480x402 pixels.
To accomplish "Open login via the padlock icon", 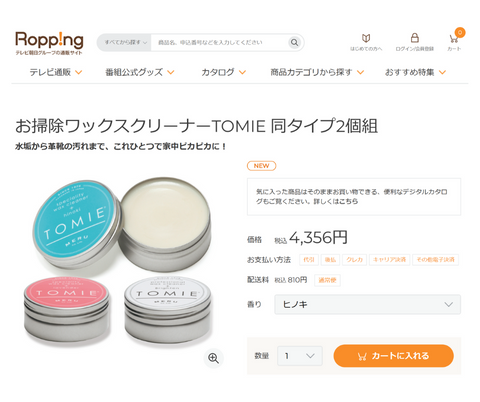I will coord(415,38).
